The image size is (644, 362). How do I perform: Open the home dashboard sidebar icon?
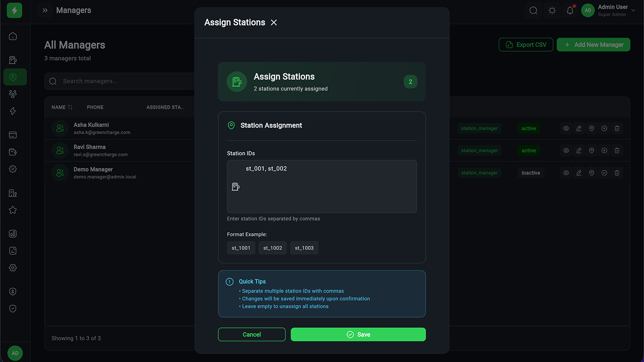point(13,36)
